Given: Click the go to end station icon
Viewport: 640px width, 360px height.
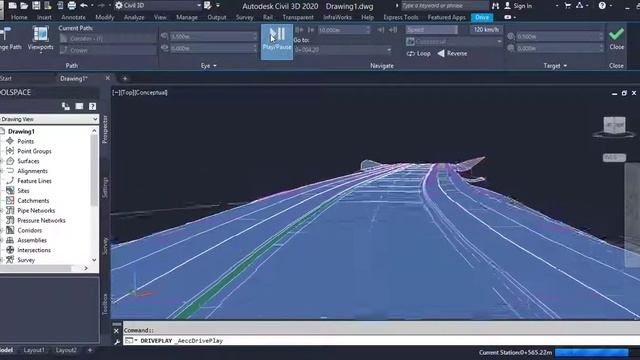Looking at the screenshot, I should 393,30.
